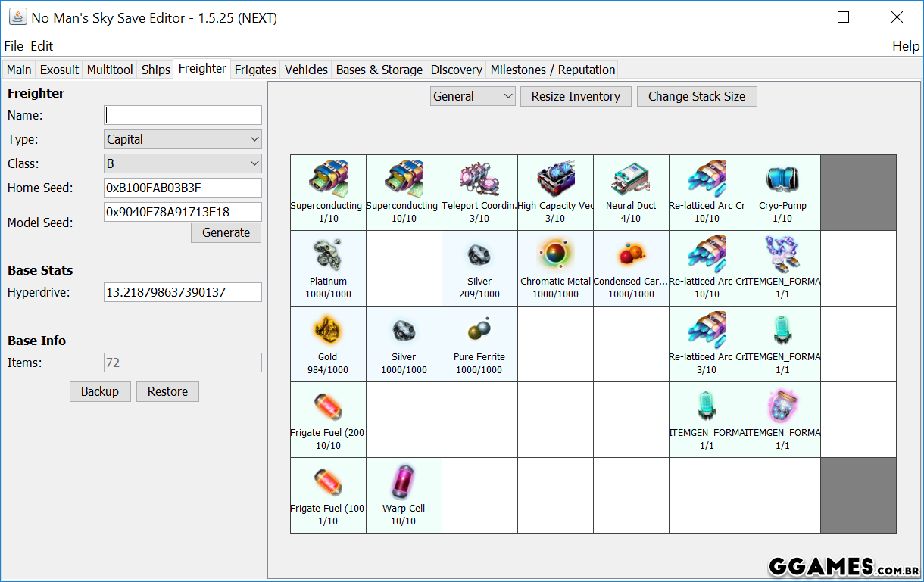Click the Platinum resource icon
The height and width of the screenshot is (582, 924).
click(x=328, y=255)
